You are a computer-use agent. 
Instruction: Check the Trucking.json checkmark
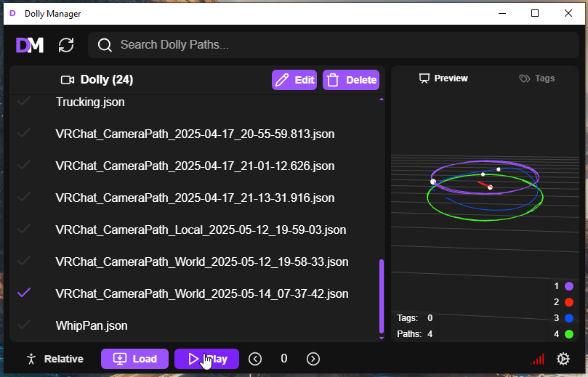tap(24, 102)
